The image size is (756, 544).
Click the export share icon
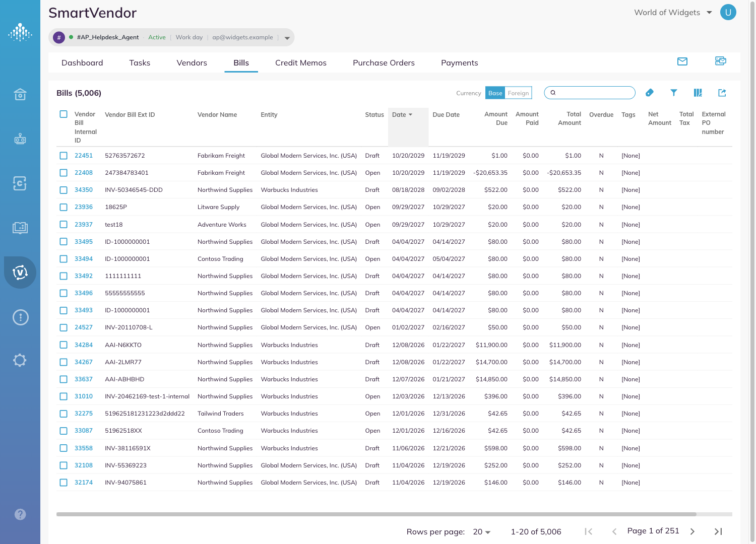[722, 93]
